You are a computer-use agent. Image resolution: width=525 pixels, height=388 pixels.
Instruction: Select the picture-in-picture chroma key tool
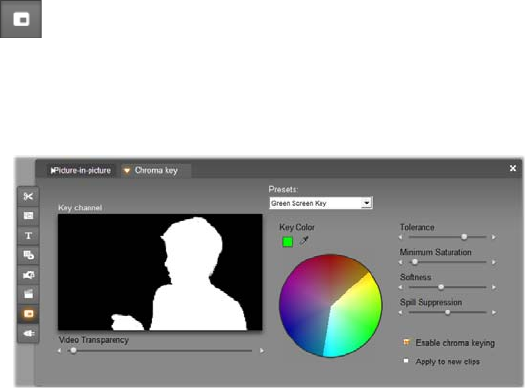pyautogui.click(x=28, y=314)
